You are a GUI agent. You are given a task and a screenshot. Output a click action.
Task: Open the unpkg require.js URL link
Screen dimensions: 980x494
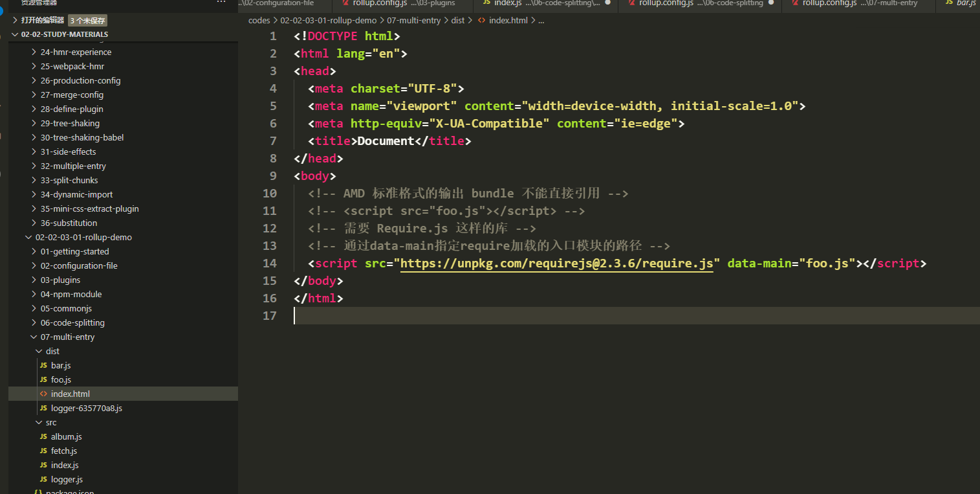pyautogui.click(x=557, y=264)
